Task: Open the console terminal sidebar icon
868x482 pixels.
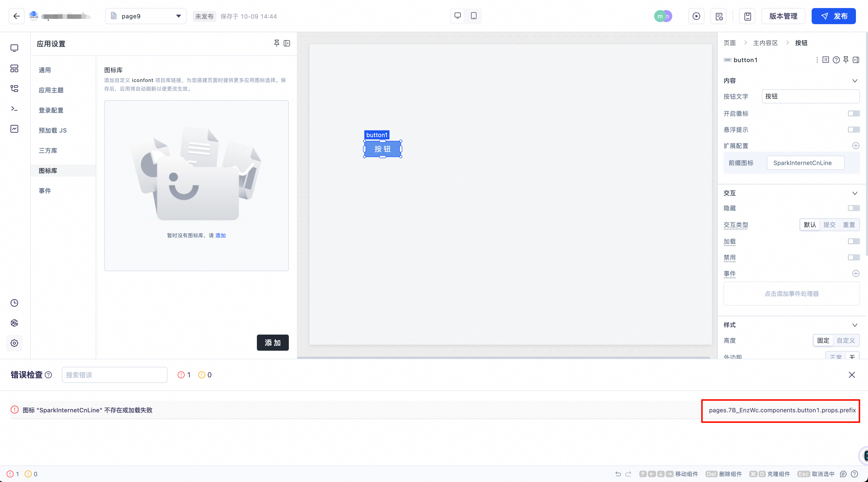Action: 14,109
